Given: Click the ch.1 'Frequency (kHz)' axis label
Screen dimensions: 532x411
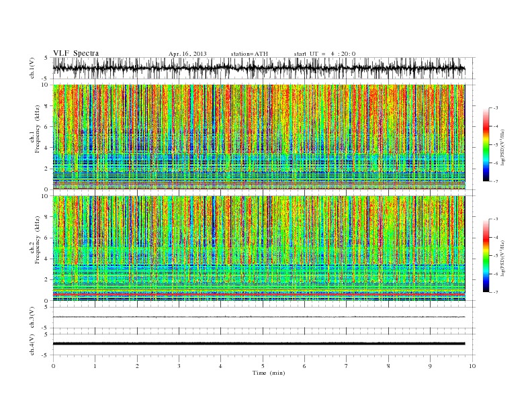Looking at the screenshot, I should point(38,129).
